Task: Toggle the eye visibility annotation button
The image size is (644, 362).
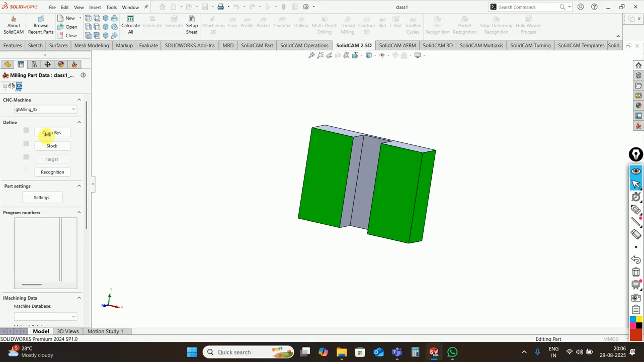Action: tap(636, 171)
